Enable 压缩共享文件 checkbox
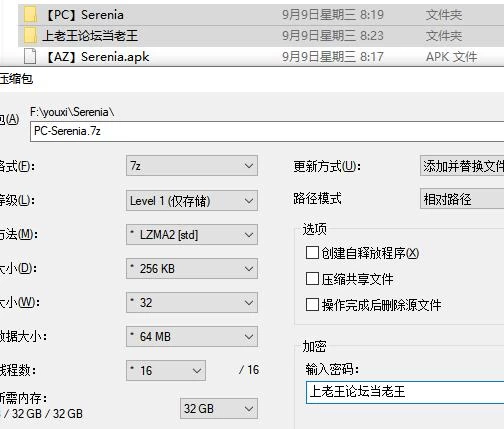 point(312,279)
